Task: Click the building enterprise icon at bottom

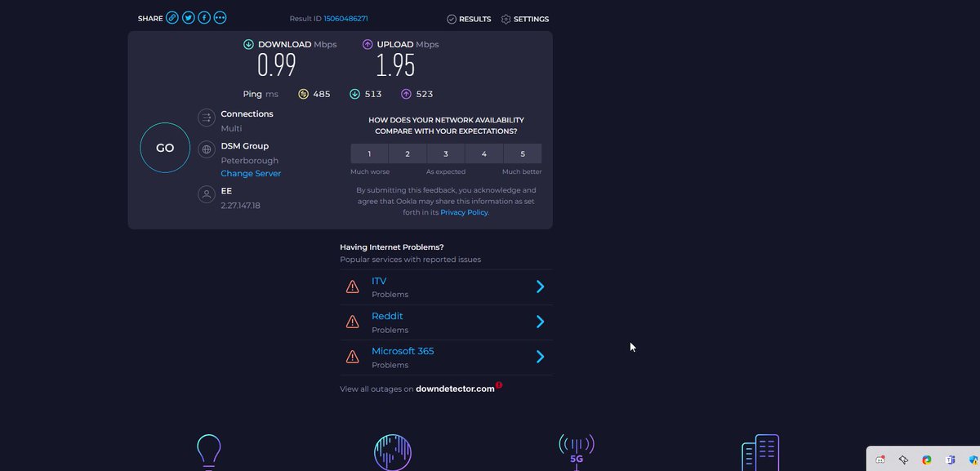Action: (760, 452)
